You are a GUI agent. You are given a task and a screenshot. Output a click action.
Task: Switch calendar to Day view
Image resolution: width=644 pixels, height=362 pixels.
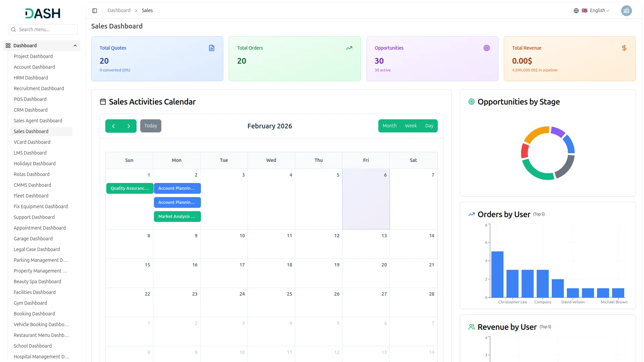429,126
